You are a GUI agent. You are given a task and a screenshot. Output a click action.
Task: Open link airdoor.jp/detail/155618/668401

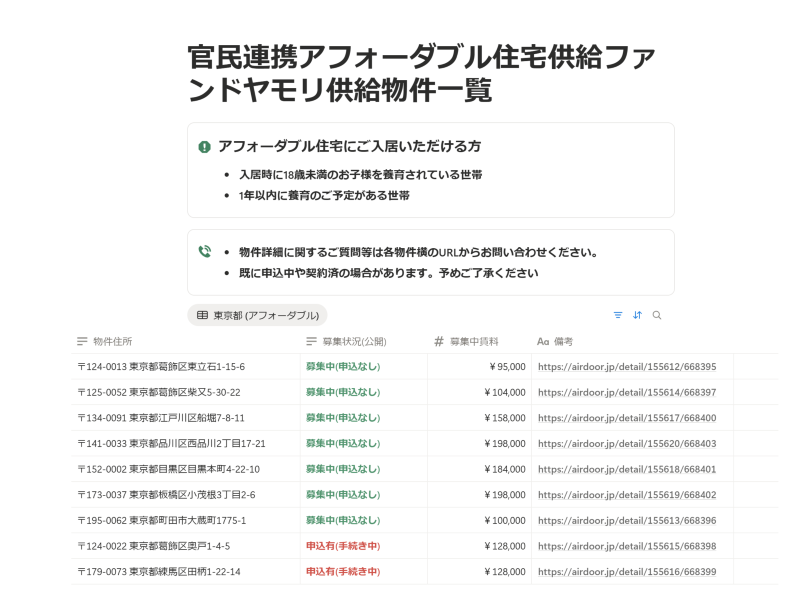click(x=627, y=469)
